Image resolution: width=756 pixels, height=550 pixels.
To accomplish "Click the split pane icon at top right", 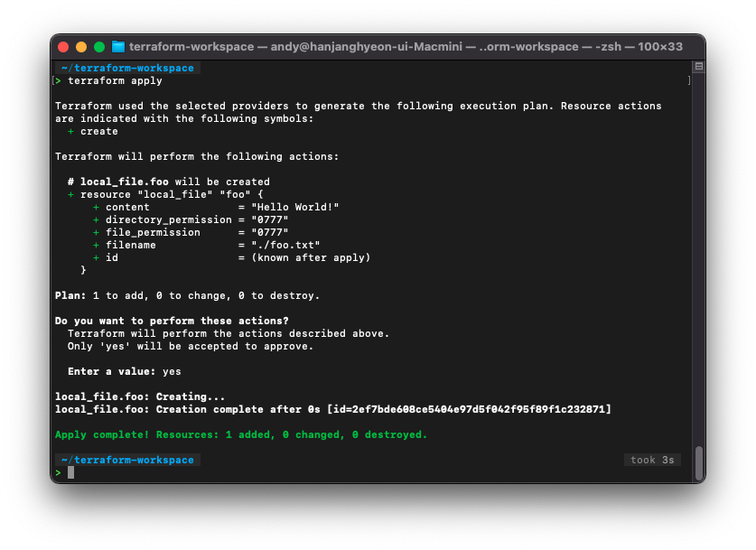I will click(698, 67).
